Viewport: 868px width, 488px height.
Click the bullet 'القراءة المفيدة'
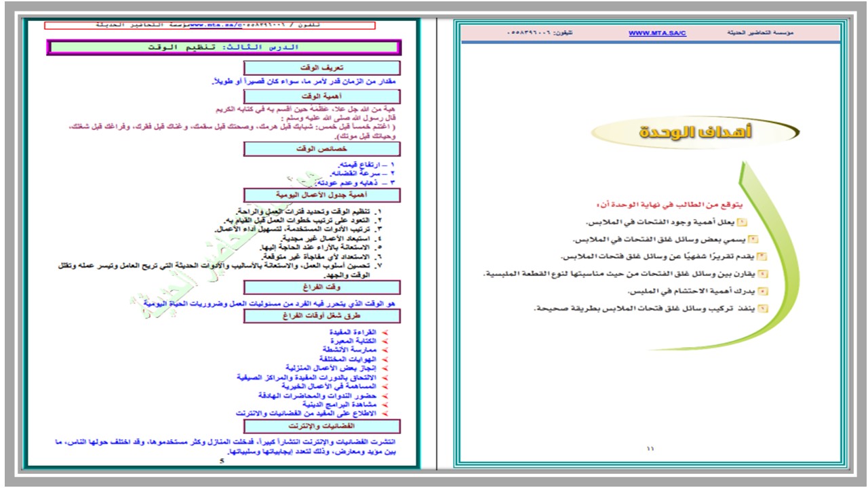click(353, 333)
